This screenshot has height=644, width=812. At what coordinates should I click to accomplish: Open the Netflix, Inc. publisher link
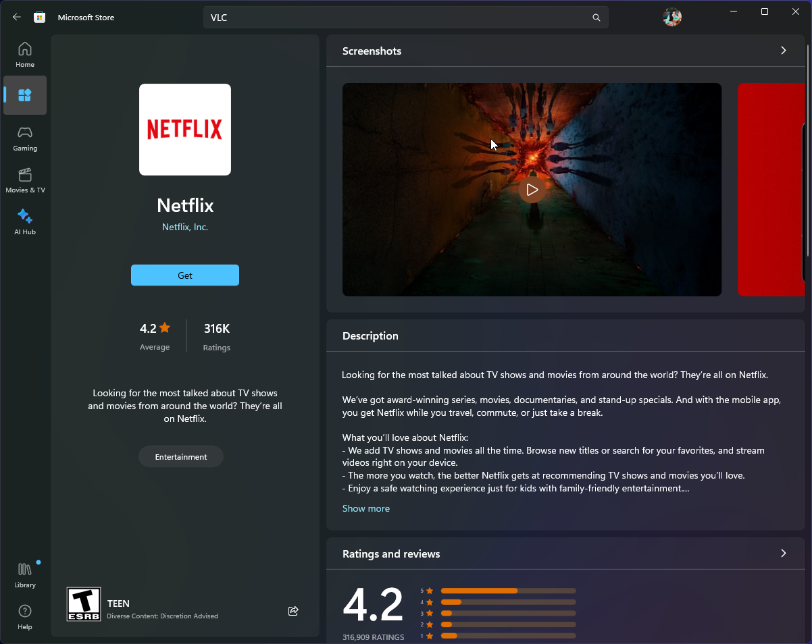pyautogui.click(x=185, y=227)
